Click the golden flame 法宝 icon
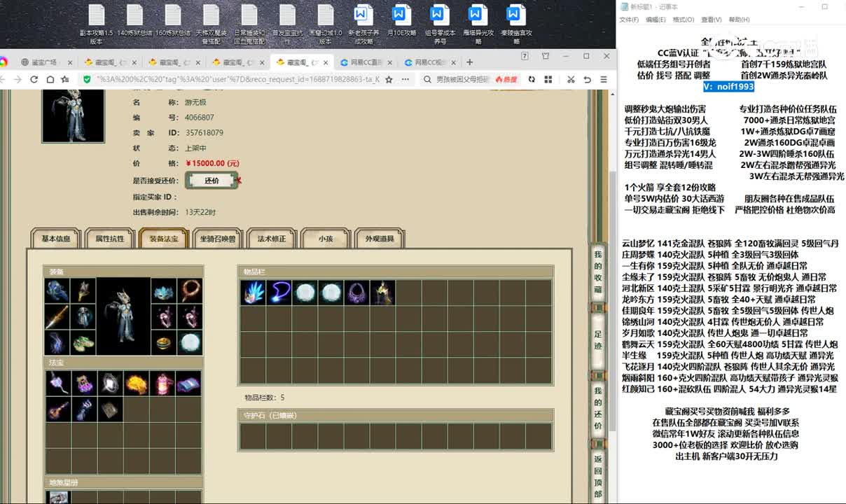 pyautogui.click(x=135, y=383)
